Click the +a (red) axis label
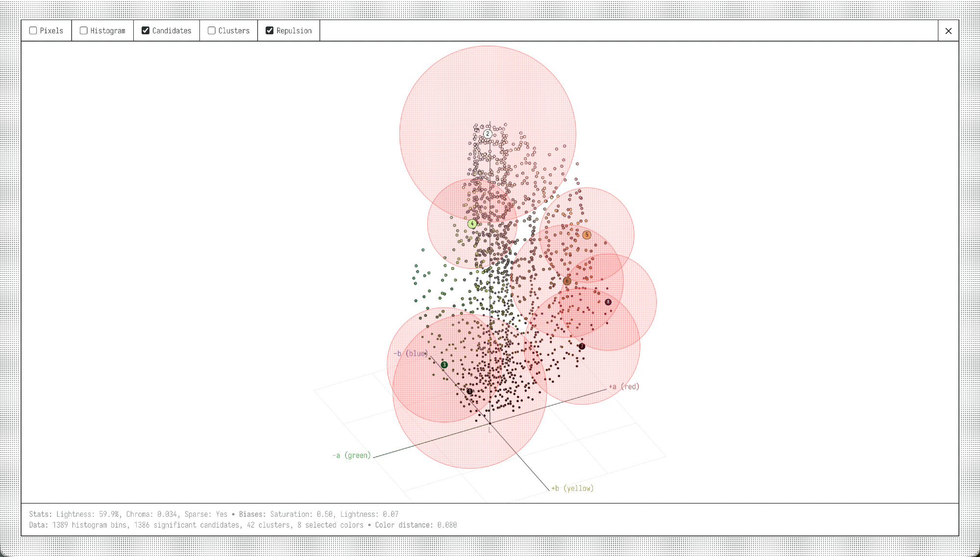 coord(624,387)
